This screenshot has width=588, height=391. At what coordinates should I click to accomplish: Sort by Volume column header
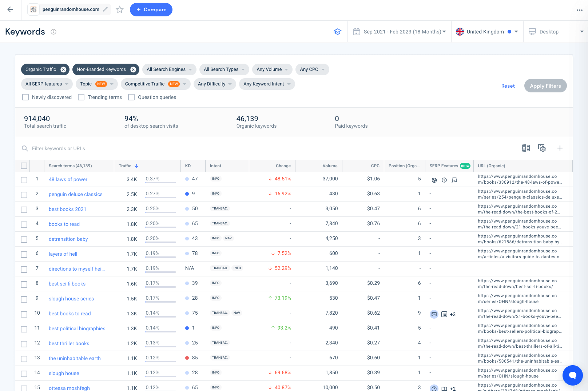click(x=330, y=166)
